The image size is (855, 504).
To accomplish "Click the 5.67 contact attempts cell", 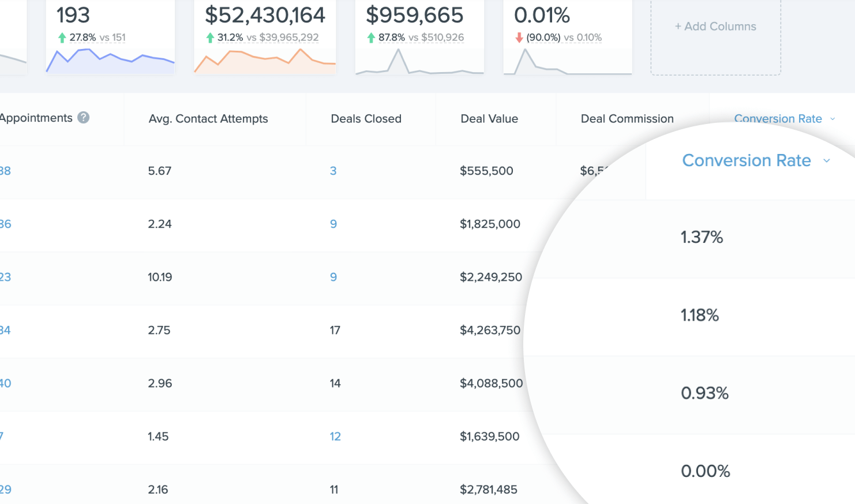I will tap(160, 171).
